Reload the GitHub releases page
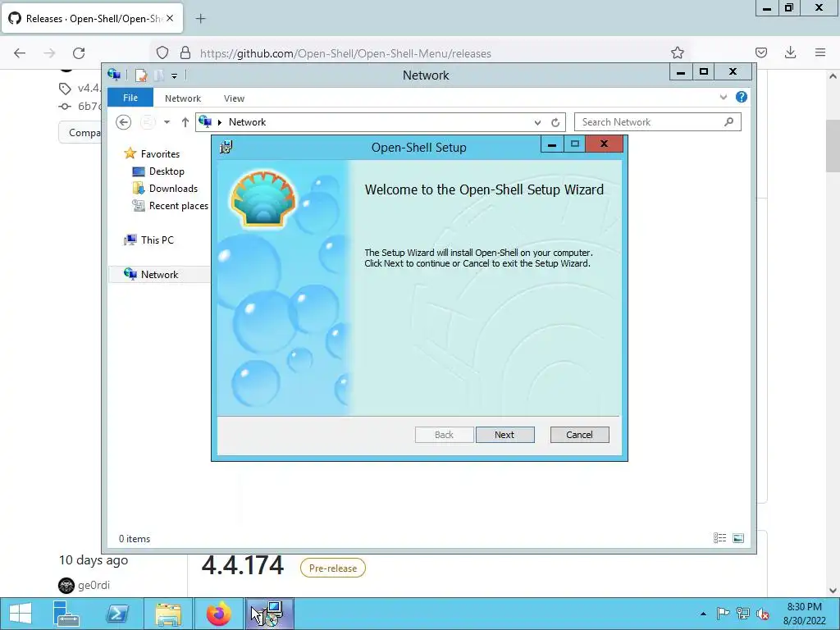 [79, 52]
